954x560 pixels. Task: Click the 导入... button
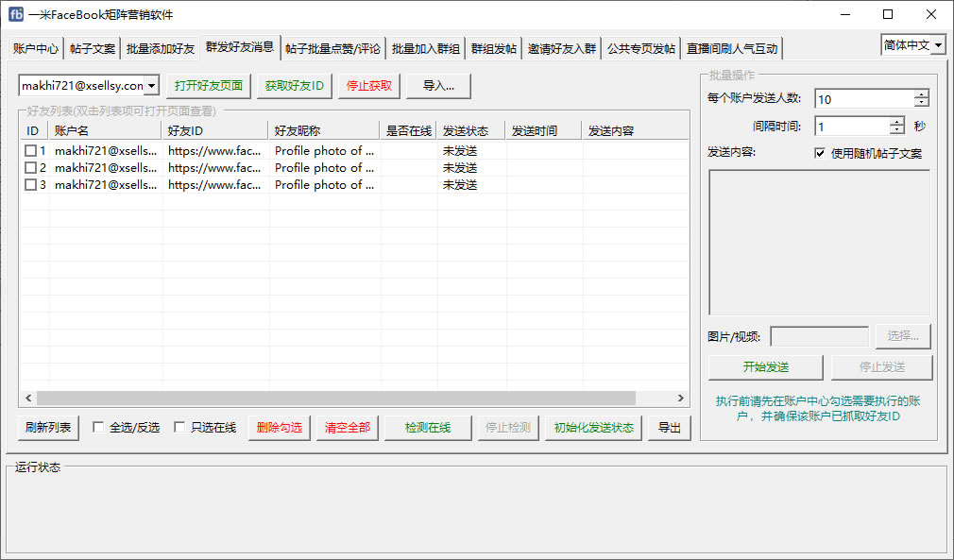[438, 86]
